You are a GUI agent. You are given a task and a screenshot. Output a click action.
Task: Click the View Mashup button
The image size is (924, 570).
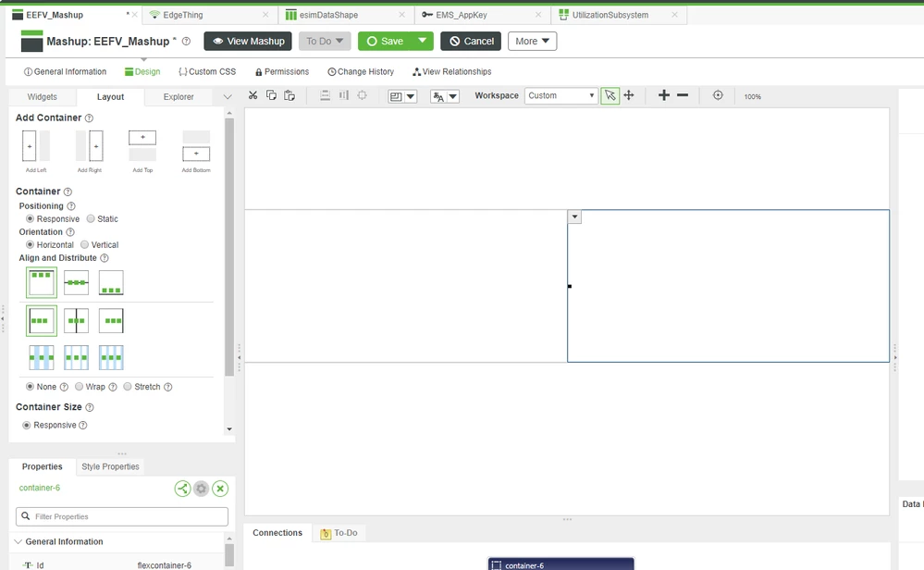pos(248,42)
